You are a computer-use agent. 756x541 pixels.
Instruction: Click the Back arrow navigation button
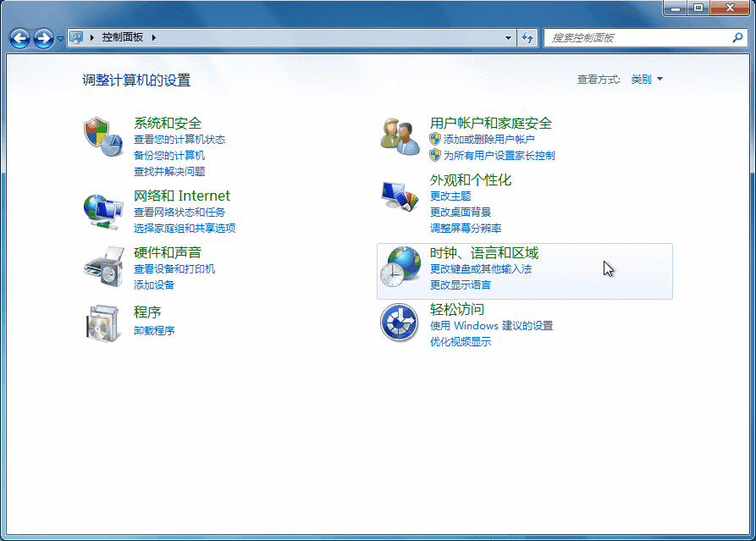19,38
